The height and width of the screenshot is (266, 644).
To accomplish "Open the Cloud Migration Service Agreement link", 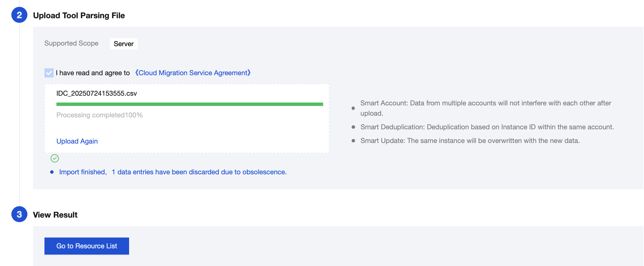I will pyautogui.click(x=193, y=73).
